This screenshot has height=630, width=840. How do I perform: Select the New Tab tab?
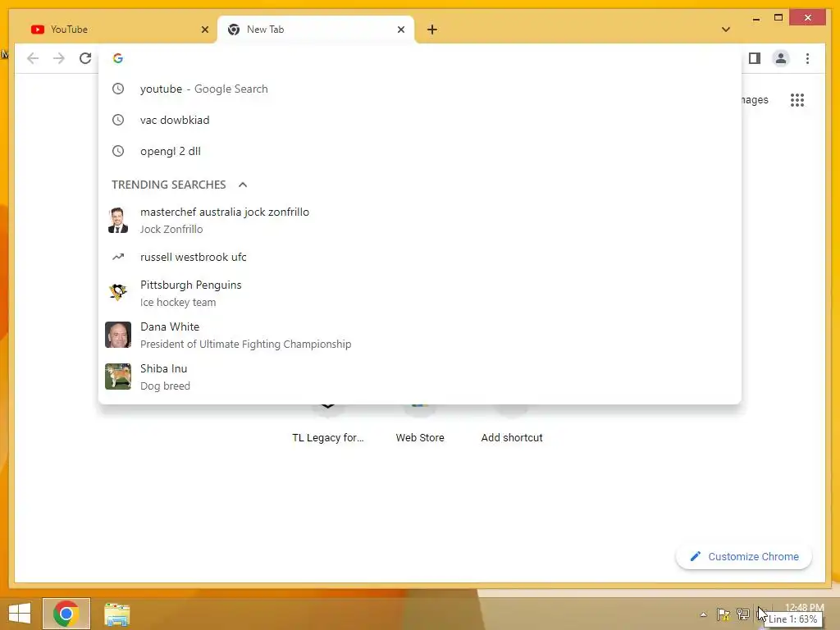[x=316, y=30]
